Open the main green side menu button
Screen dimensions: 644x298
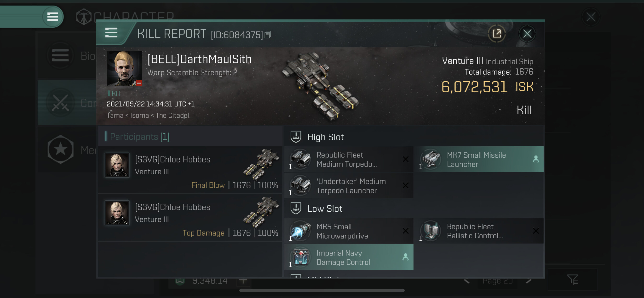tap(52, 17)
